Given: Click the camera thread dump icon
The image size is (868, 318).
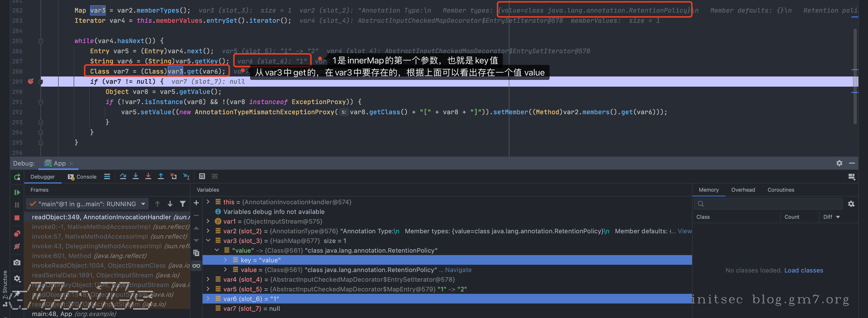Looking at the screenshot, I should (17, 263).
